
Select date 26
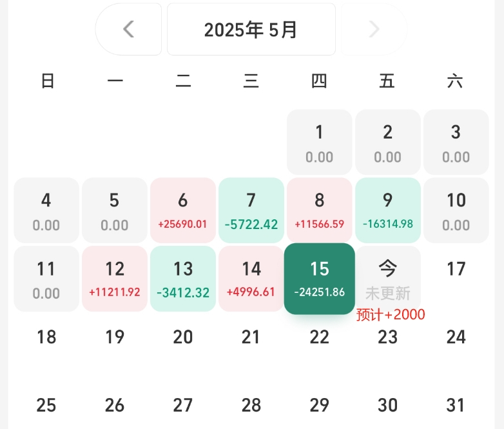click(115, 405)
